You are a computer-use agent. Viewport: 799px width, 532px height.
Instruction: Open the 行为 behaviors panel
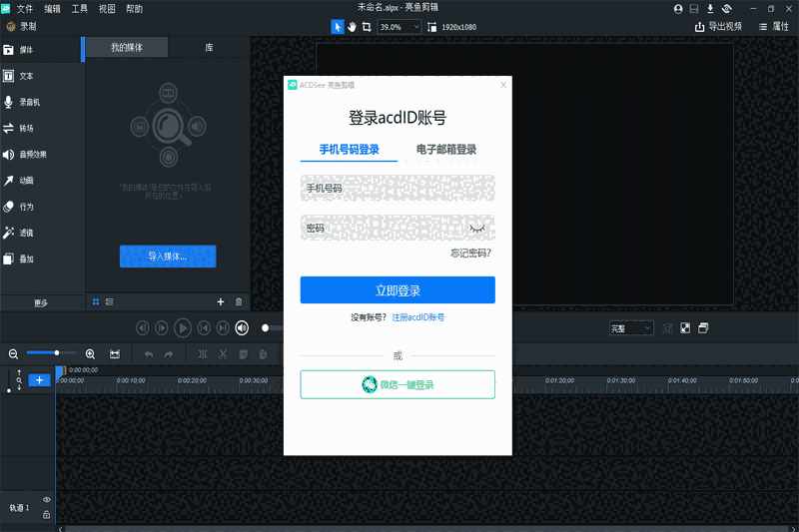click(42, 207)
